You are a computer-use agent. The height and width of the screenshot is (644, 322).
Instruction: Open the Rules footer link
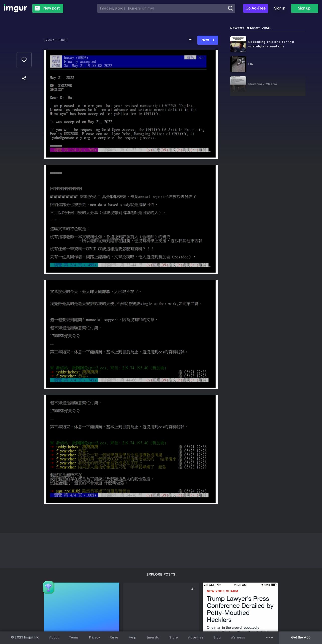click(x=114, y=637)
